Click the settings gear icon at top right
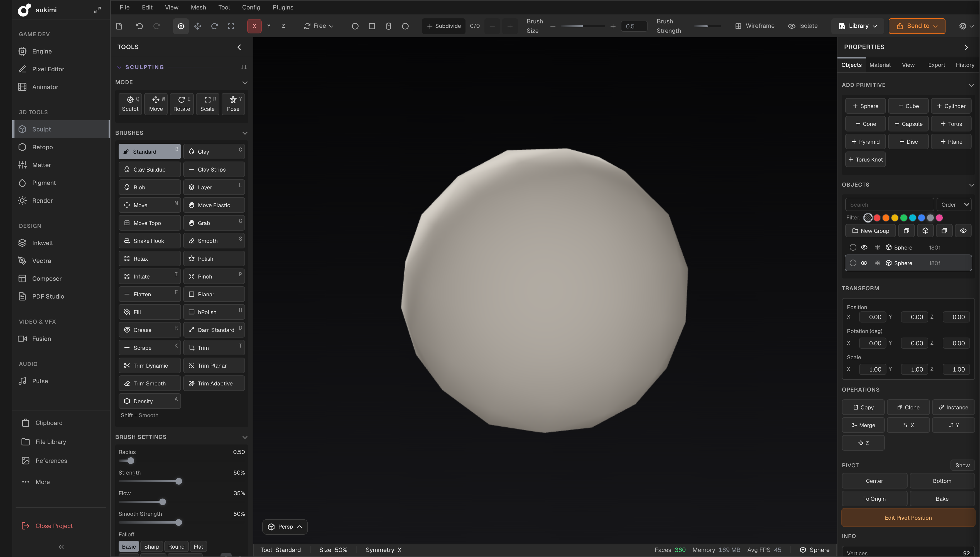Screen dimensions: 980x557 963,26
